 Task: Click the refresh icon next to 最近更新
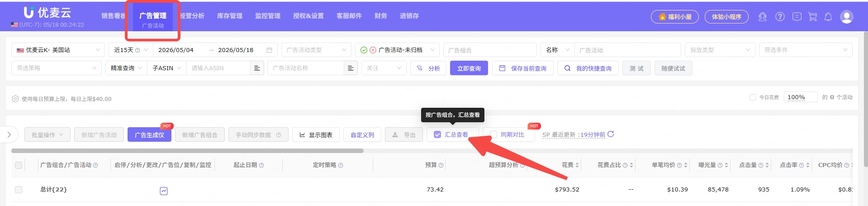tap(611, 134)
